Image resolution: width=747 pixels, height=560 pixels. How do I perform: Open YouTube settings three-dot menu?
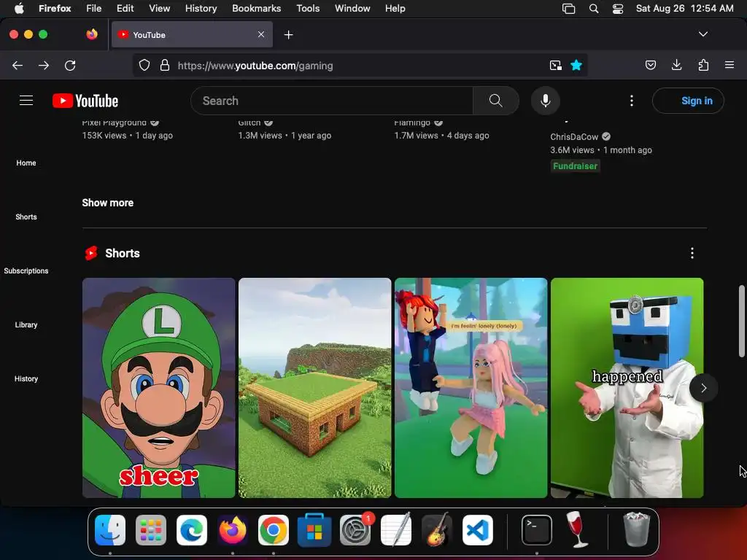pos(632,101)
